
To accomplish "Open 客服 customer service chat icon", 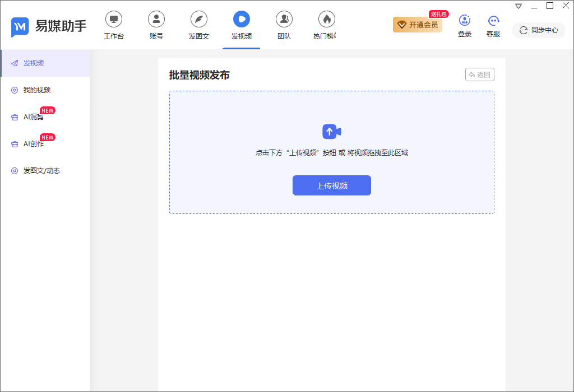I will pos(493,21).
